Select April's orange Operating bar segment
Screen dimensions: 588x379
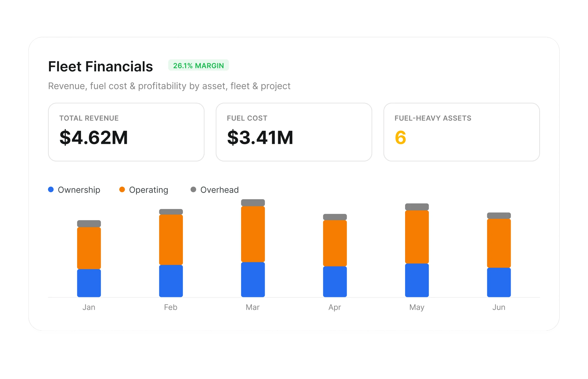[335, 243]
